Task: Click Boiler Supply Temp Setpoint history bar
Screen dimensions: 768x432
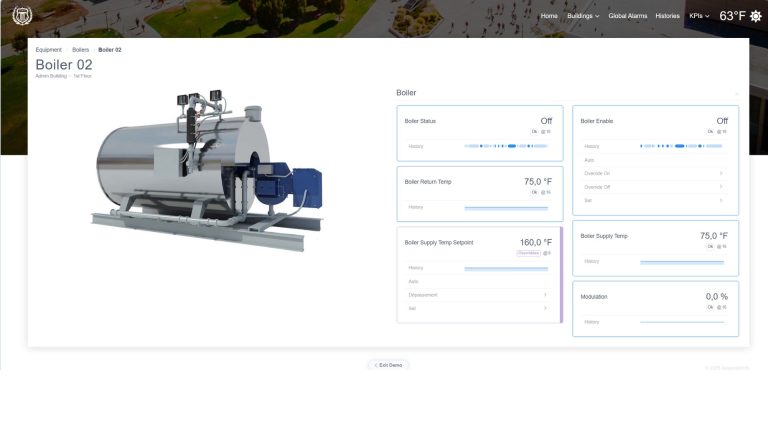Action: tap(506, 268)
